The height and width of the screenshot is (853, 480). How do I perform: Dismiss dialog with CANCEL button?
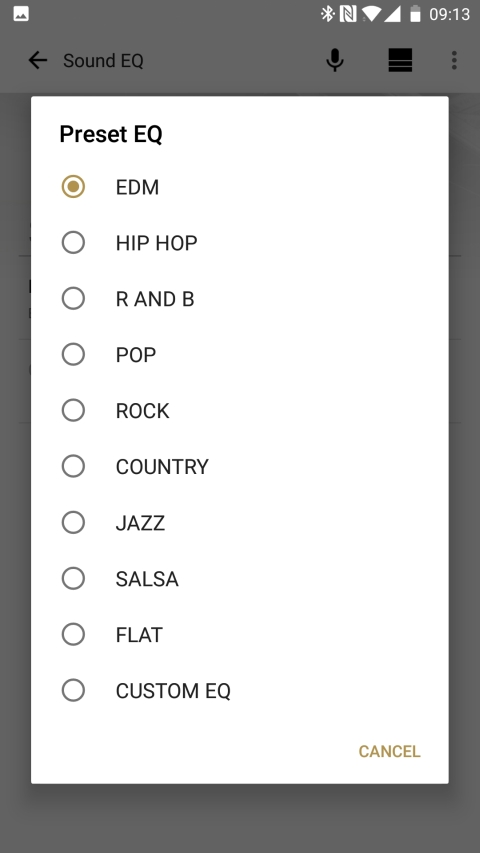(389, 751)
